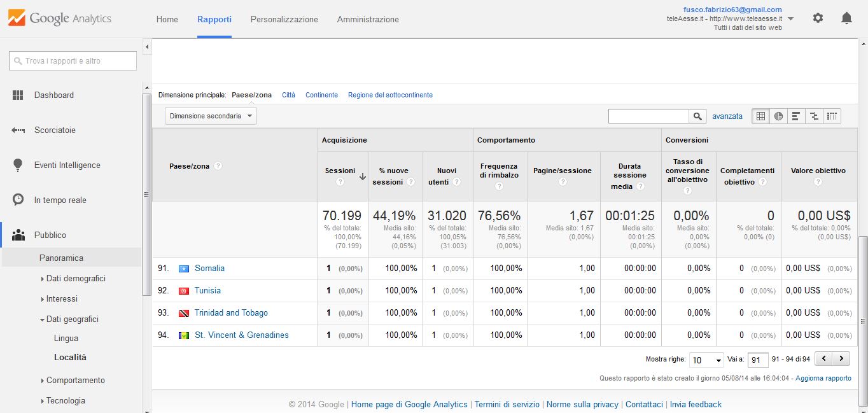Go to previous page of results
The image size is (868, 413).
click(824, 359)
